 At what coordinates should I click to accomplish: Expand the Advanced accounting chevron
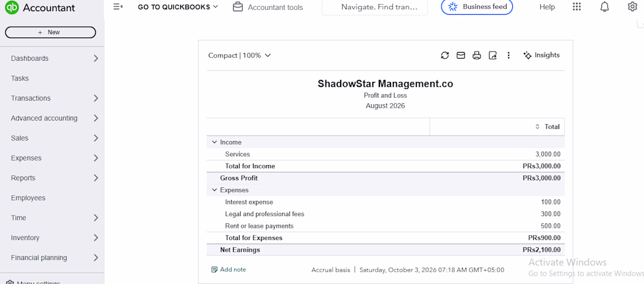[95, 118]
